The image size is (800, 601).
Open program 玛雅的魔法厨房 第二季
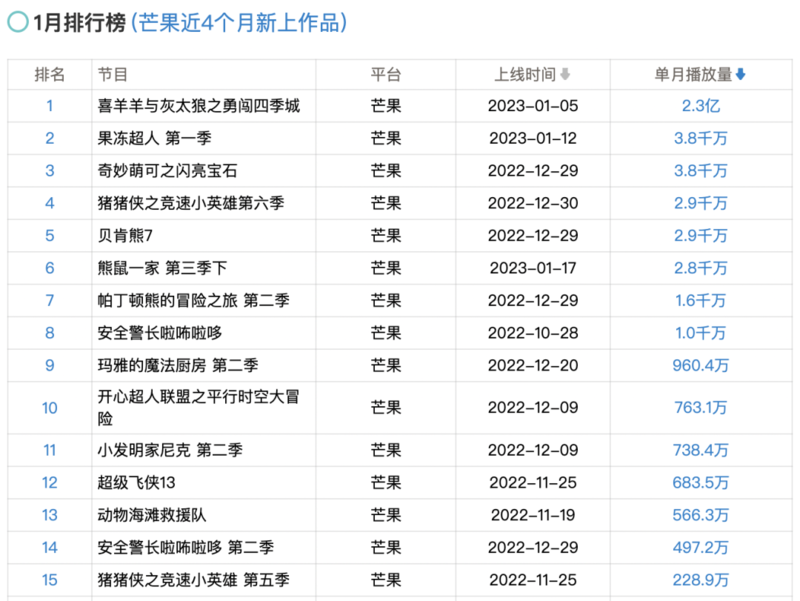coord(178,365)
